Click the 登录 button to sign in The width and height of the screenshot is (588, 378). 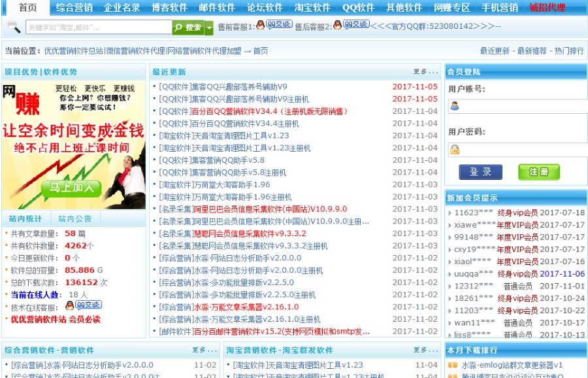(482, 171)
